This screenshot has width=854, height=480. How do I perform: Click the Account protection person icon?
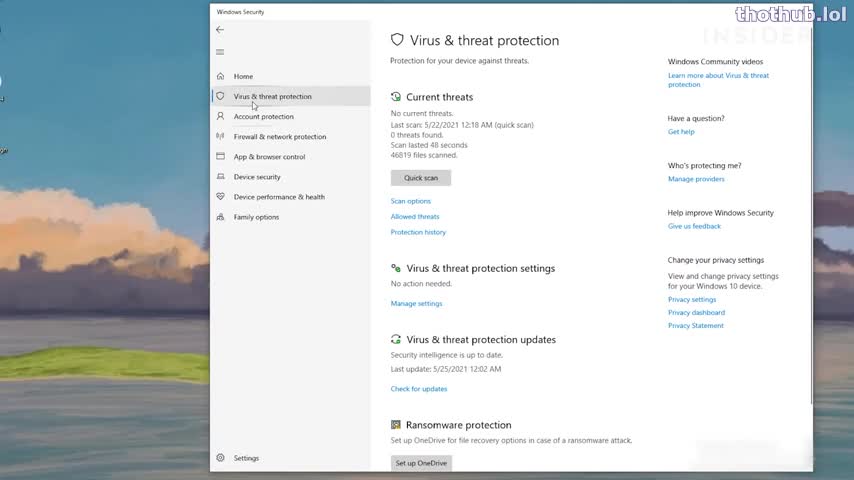pos(221,116)
